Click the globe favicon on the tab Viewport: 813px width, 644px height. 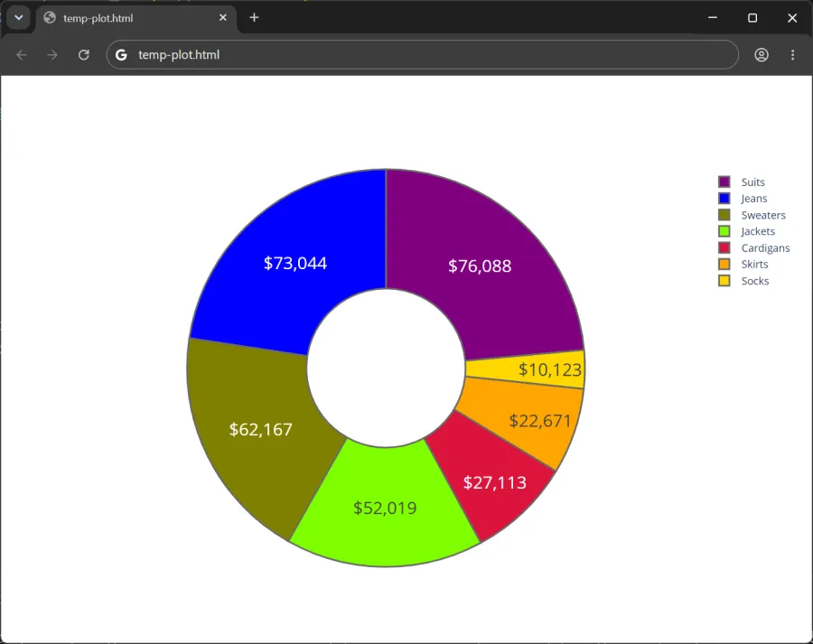pyautogui.click(x=50, y=18)
